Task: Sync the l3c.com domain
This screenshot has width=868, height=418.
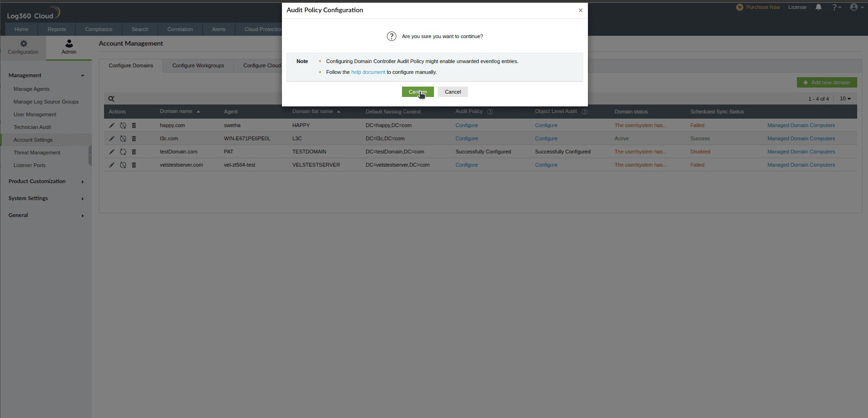Action: tap(123, 138)
